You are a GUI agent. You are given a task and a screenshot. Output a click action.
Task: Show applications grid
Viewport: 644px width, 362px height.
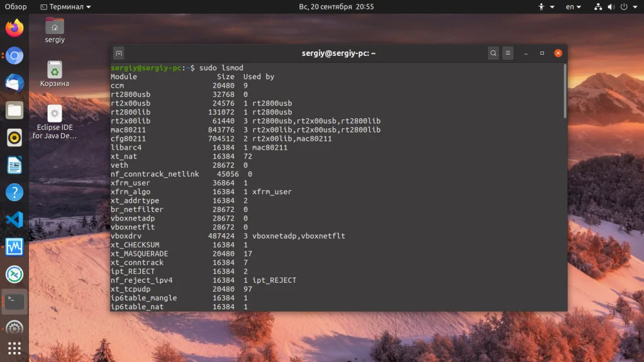coord(14,348)
